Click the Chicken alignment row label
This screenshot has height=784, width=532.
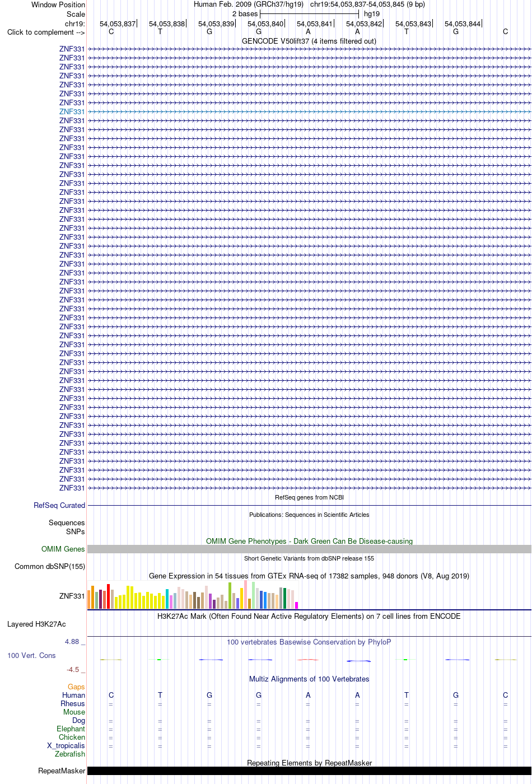pos(72,737)
